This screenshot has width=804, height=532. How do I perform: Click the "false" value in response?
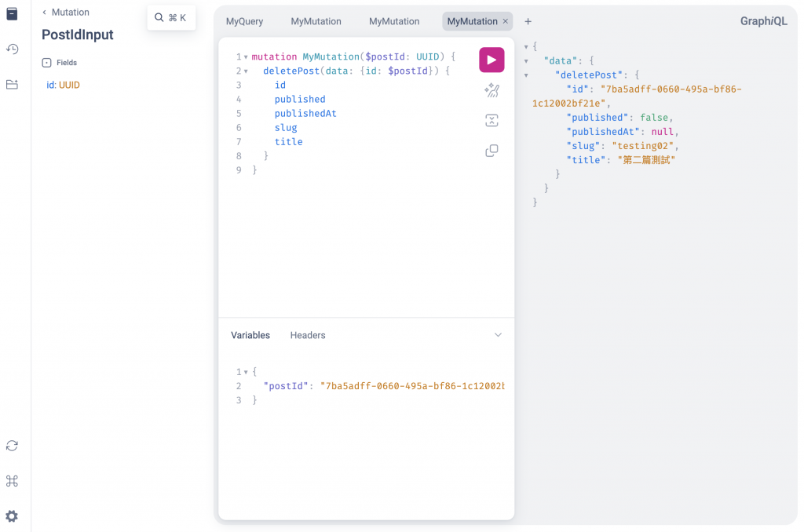(x=654, y=118)
